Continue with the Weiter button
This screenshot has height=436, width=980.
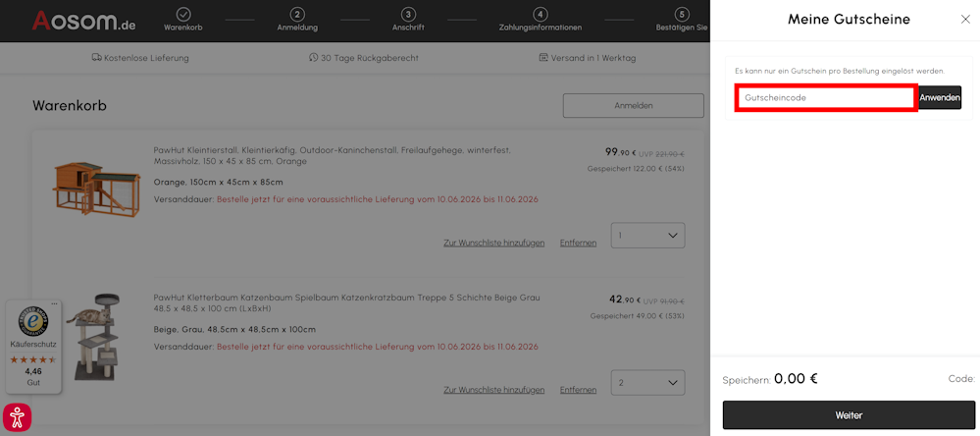(849, 415)
